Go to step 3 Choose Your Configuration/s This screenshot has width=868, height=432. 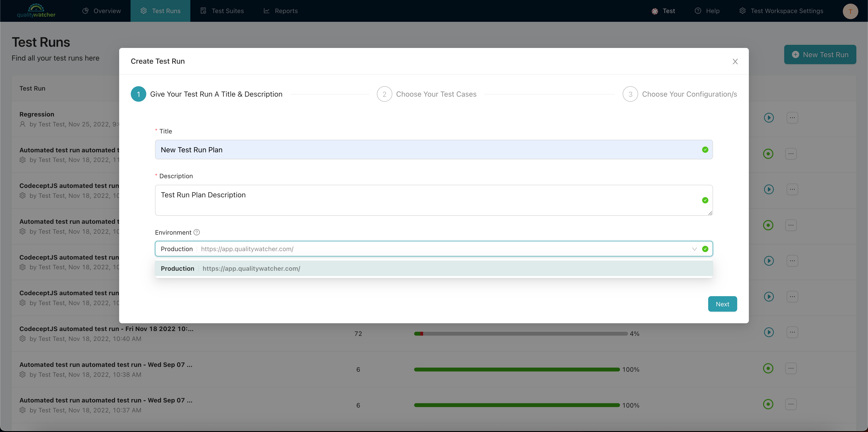(x=680, y=94)
